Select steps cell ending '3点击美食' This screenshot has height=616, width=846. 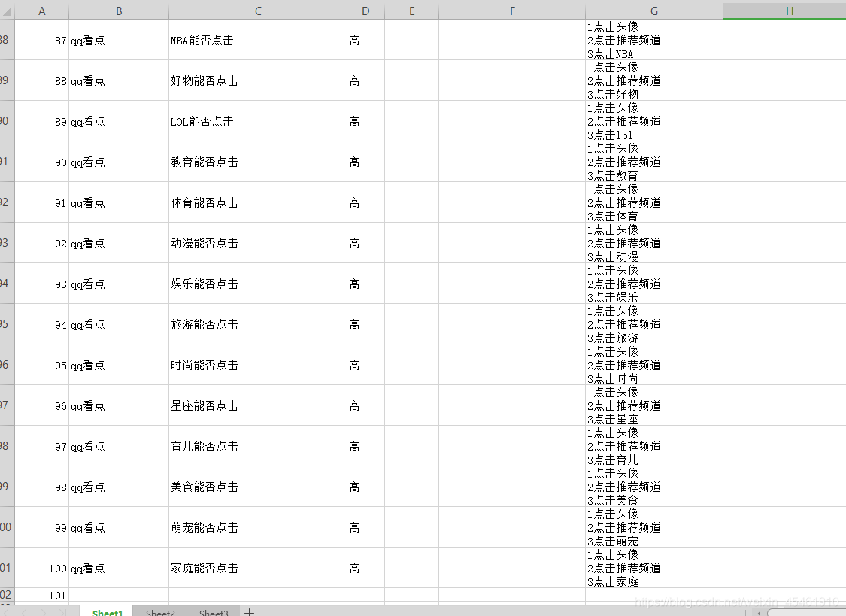654,487
